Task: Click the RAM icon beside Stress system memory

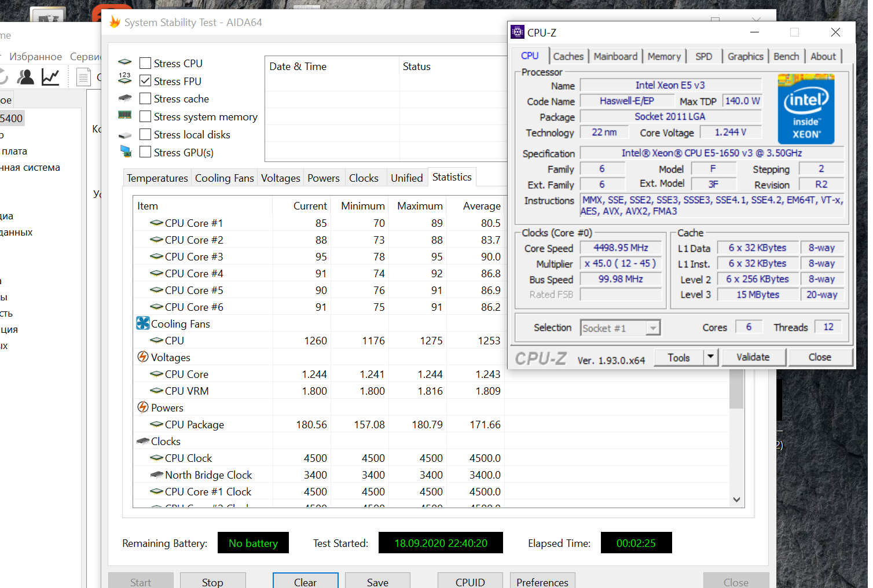Action: tap(125, 115)
